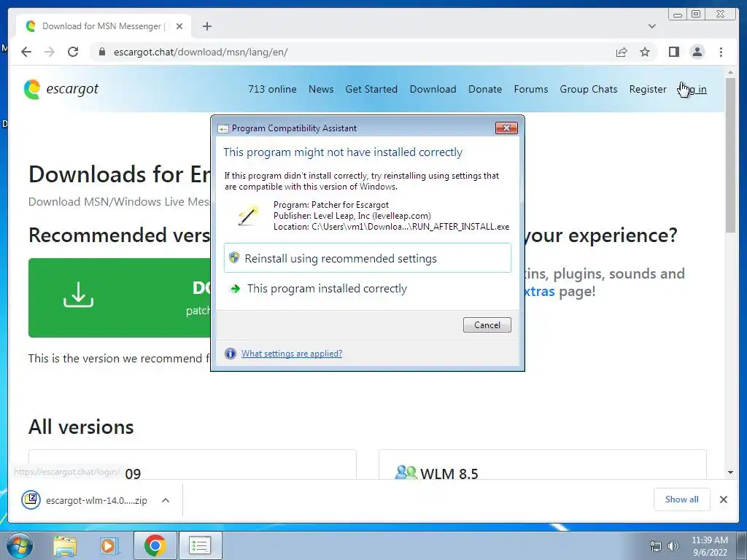
Task: Bookmark this page with star icon
Action: [645, 52]
